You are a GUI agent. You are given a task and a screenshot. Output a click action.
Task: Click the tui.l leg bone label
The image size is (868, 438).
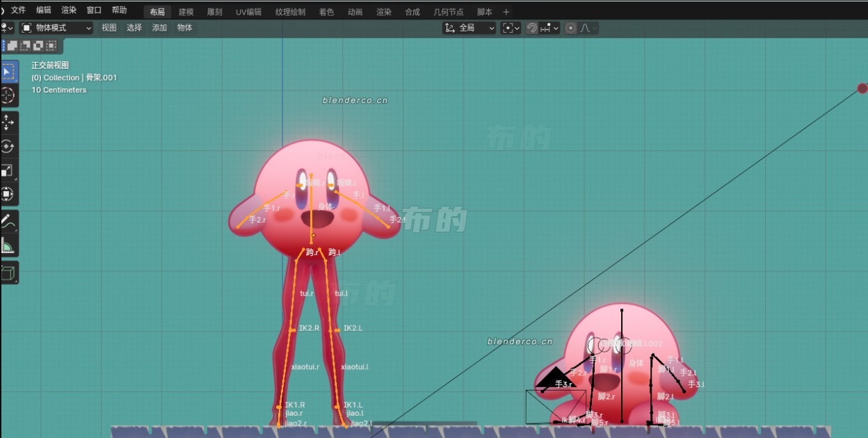click(x=341, y=293)
